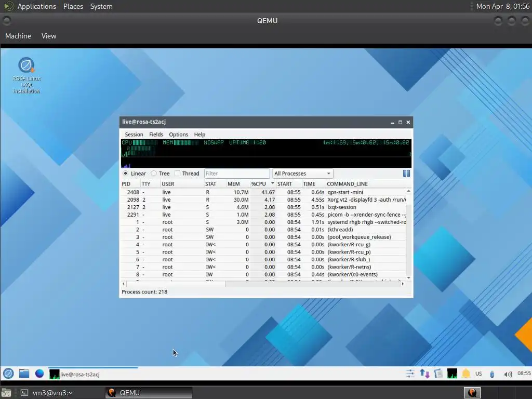Open host Applications menu
This screenshot has height=399, width=532.
tap(37, 6)
